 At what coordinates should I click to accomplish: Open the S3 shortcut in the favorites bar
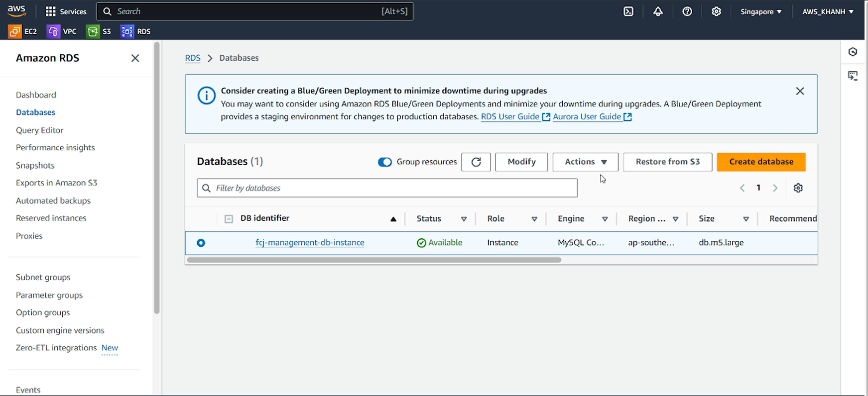coord(99,31)
